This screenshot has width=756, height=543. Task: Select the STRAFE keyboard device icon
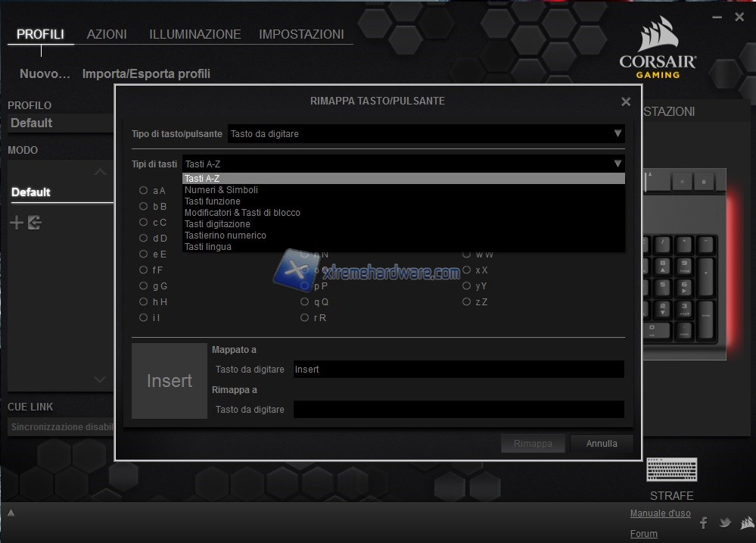tap(671, 470)
